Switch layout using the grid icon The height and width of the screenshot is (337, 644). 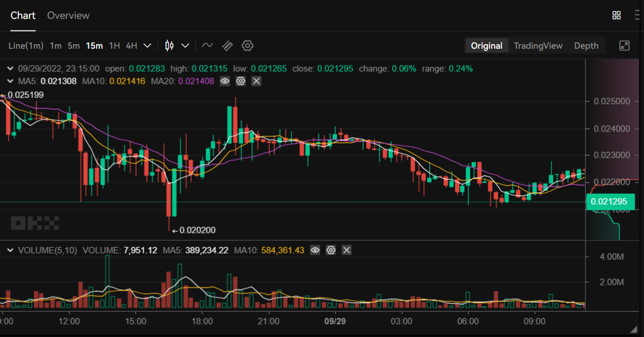617,15
